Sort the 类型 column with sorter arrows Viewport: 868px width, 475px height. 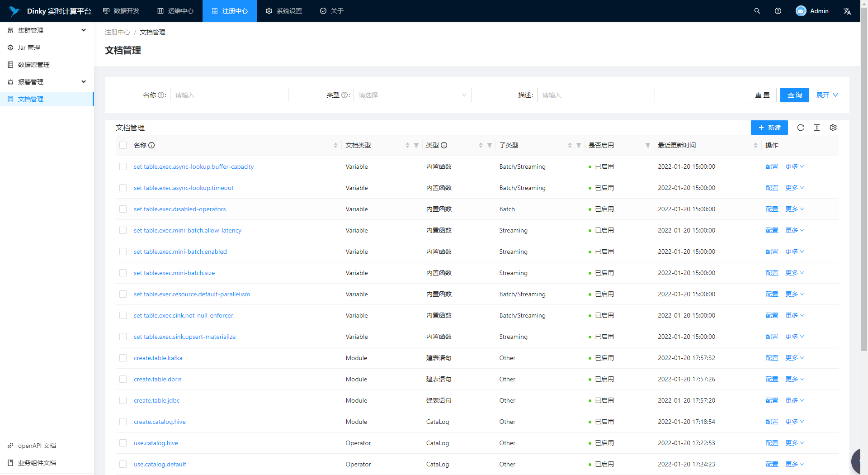[481, 145]
